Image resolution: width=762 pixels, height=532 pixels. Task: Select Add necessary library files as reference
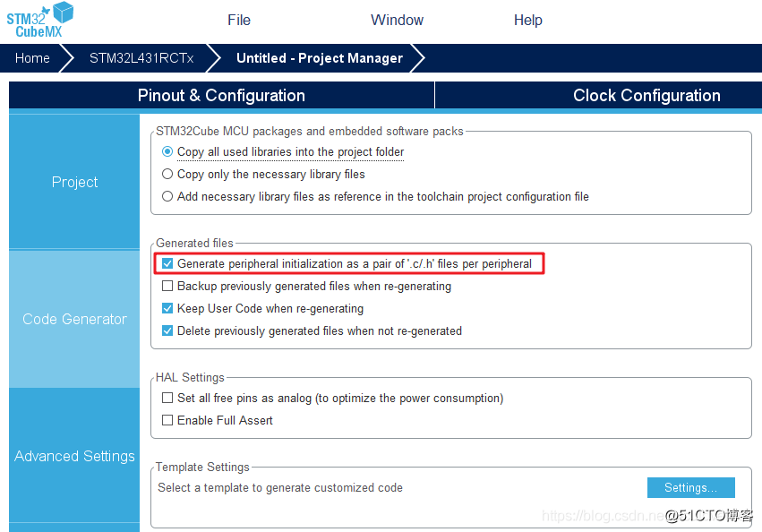tap(167, 196)
